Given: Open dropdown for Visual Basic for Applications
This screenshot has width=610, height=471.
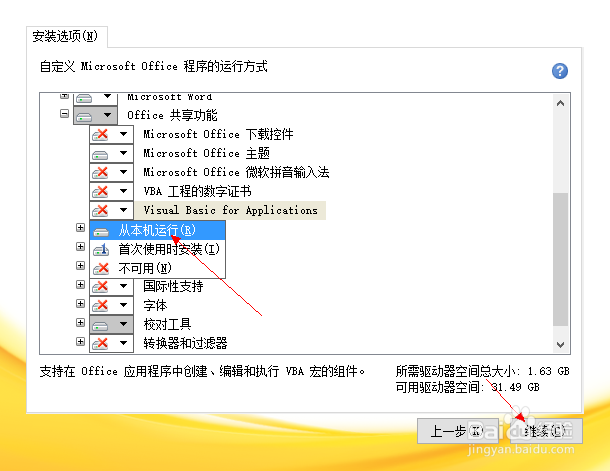Looking at the screenshot, I should coord(123,210).
